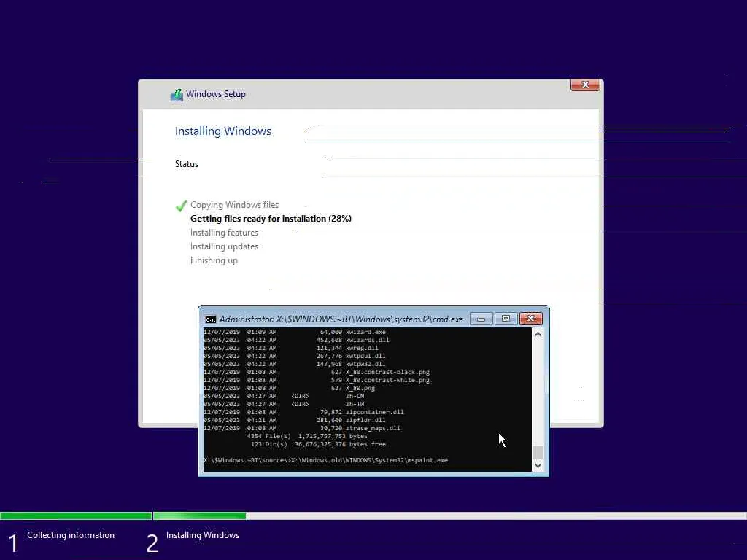The height and width of the screenshot is (560, 747).
Task: Click the green checkmark beside Copying Windows files
Action: coord(181,206)
